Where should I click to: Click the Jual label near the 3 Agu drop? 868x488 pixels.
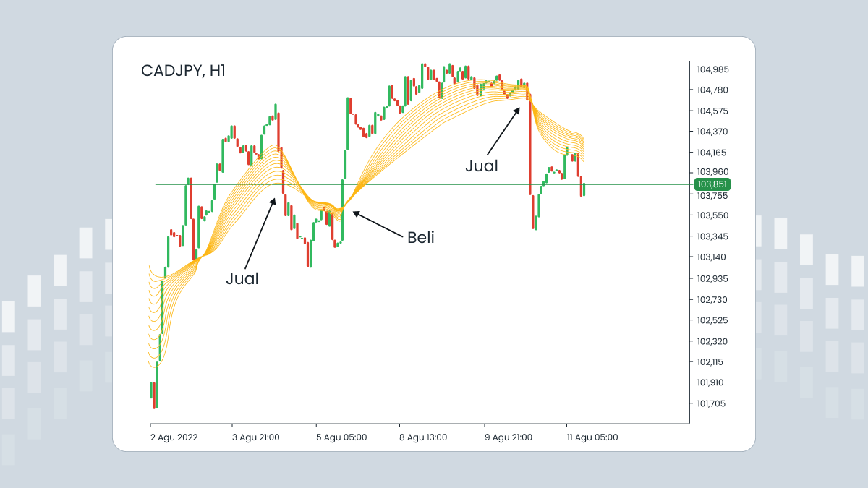coord(242,279)
